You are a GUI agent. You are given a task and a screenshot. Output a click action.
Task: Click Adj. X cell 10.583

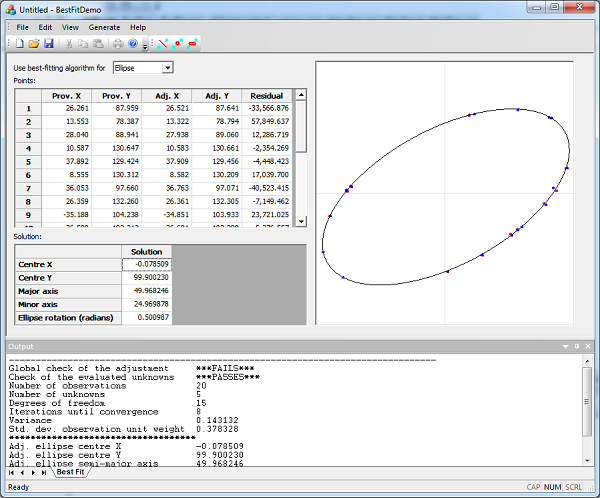click(x=167, y=148)
